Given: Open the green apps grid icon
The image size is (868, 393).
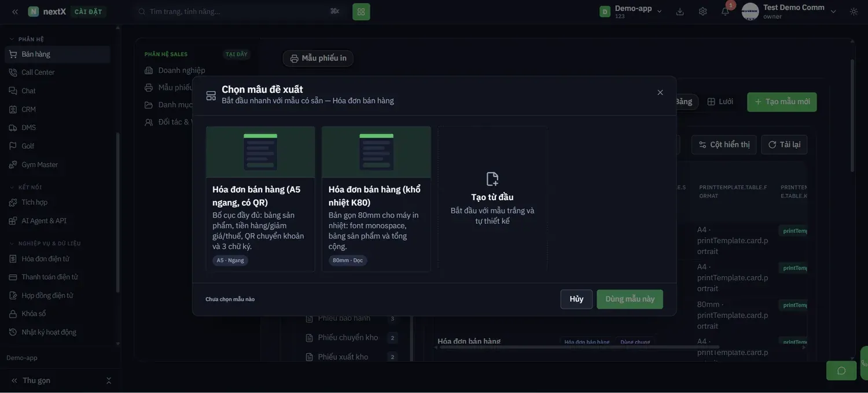Looking at the screenshot, I should click(361, 12).
